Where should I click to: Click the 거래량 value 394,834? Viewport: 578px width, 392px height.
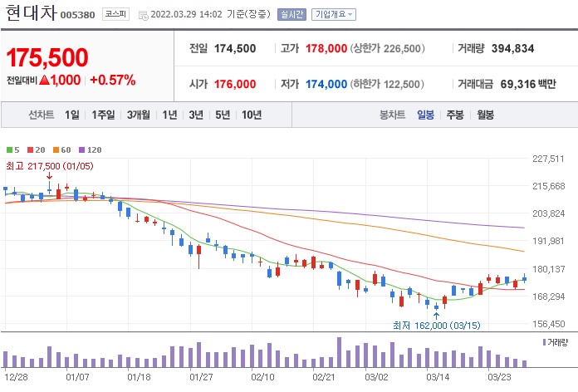[512, 48]
